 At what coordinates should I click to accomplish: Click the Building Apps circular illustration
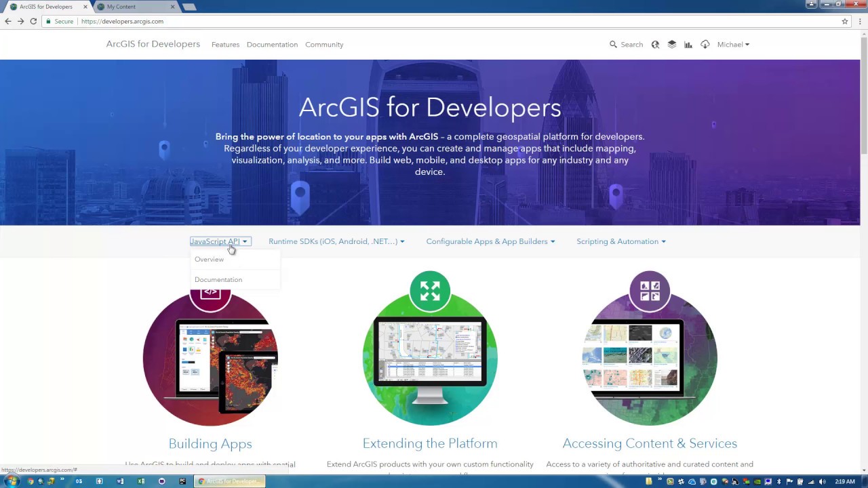click(210, 358)
